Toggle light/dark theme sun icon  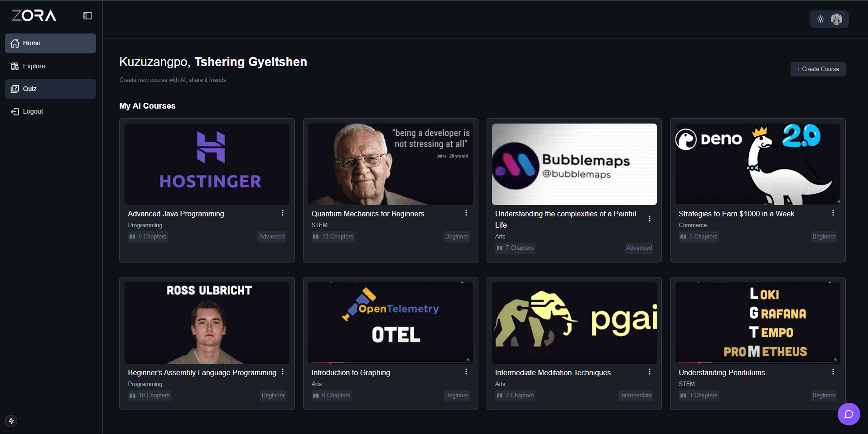[x=820, y=19]
